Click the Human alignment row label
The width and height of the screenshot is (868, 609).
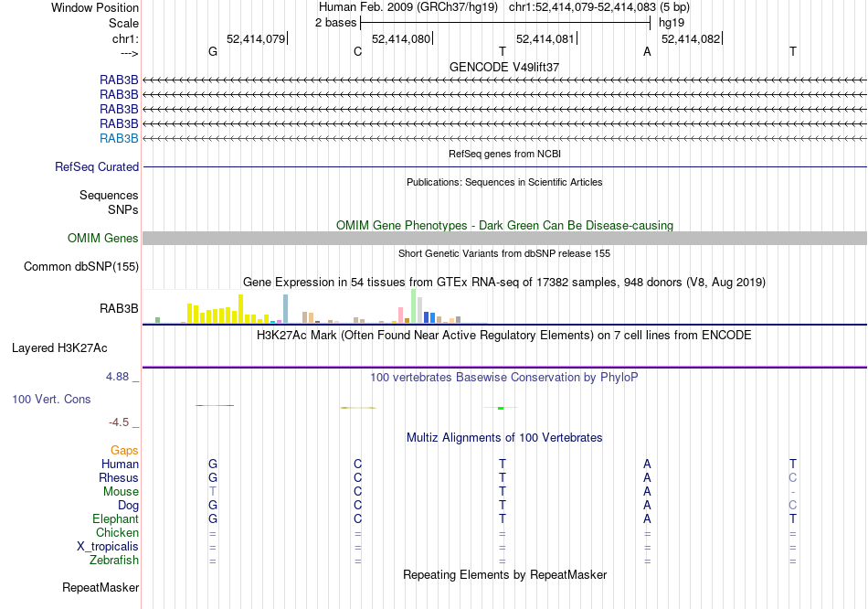click(120, 464)
